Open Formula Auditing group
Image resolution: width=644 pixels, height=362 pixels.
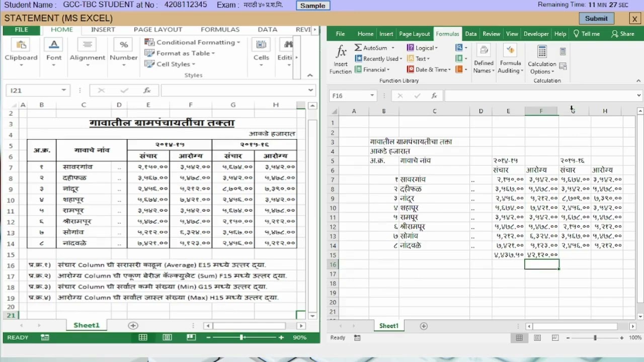510,59
